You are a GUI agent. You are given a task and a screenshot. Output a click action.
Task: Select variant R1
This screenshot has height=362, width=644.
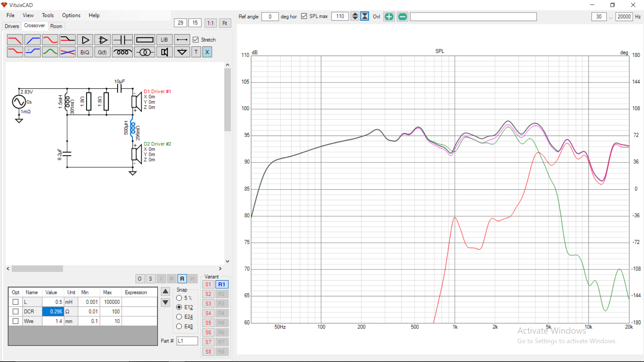coord(222,284)
